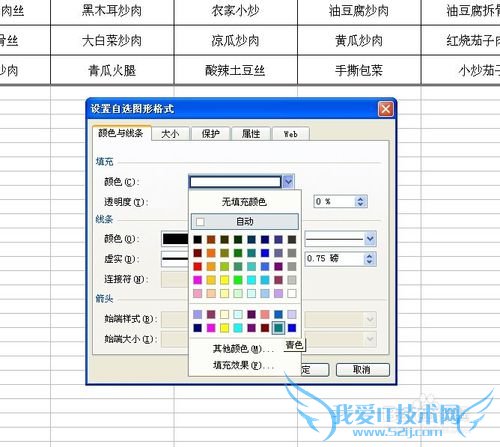
Task: Open 其他颜色 from the palette
Action: point(243,349)
